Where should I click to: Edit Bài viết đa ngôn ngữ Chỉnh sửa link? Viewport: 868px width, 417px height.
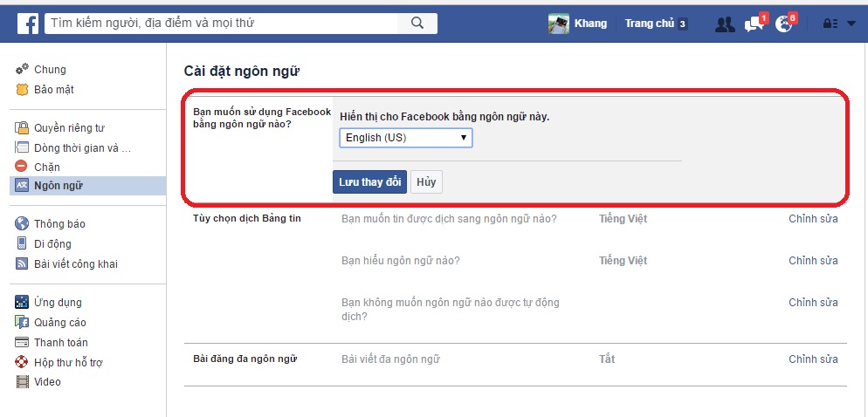tap(813, 359)
